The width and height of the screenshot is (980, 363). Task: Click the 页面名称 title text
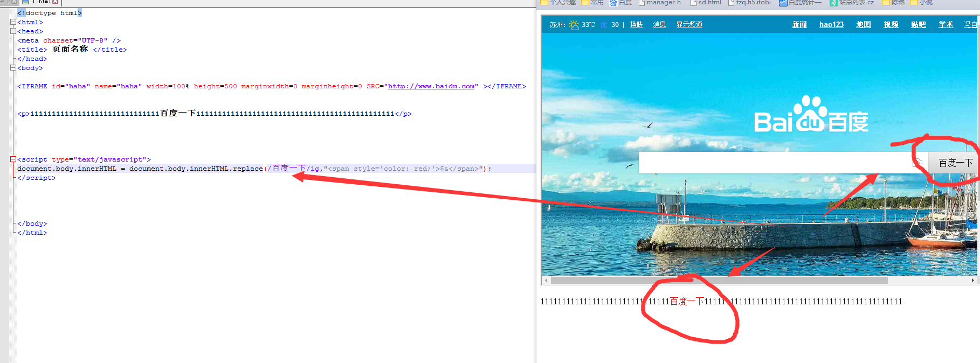pyautogui.click(x=70, y=49)
